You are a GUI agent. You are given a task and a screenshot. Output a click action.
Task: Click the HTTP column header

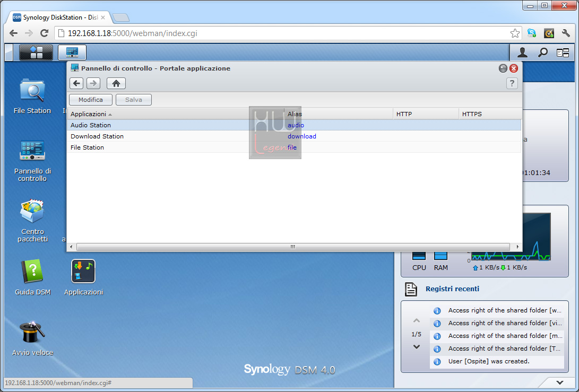[426, 114]
